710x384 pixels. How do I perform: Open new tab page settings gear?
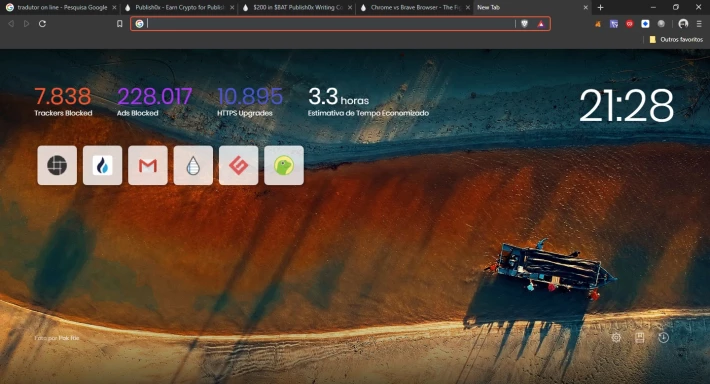(x=616, y=337)
